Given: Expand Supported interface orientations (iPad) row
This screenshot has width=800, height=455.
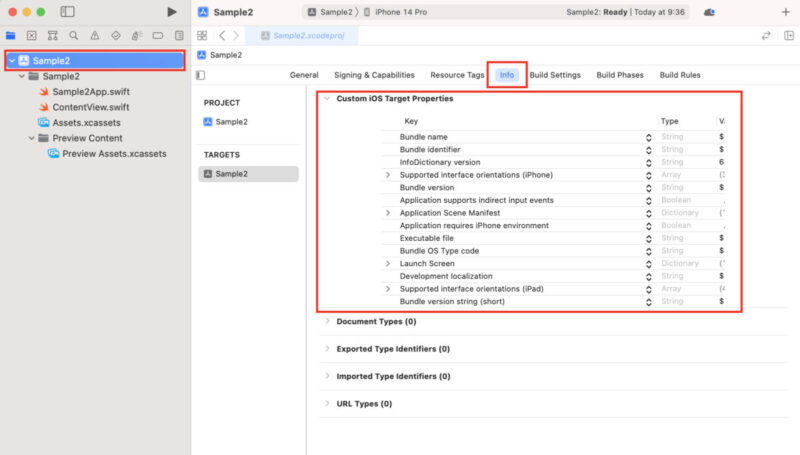Looking at the screenshot, I should (x=388, y=289).
